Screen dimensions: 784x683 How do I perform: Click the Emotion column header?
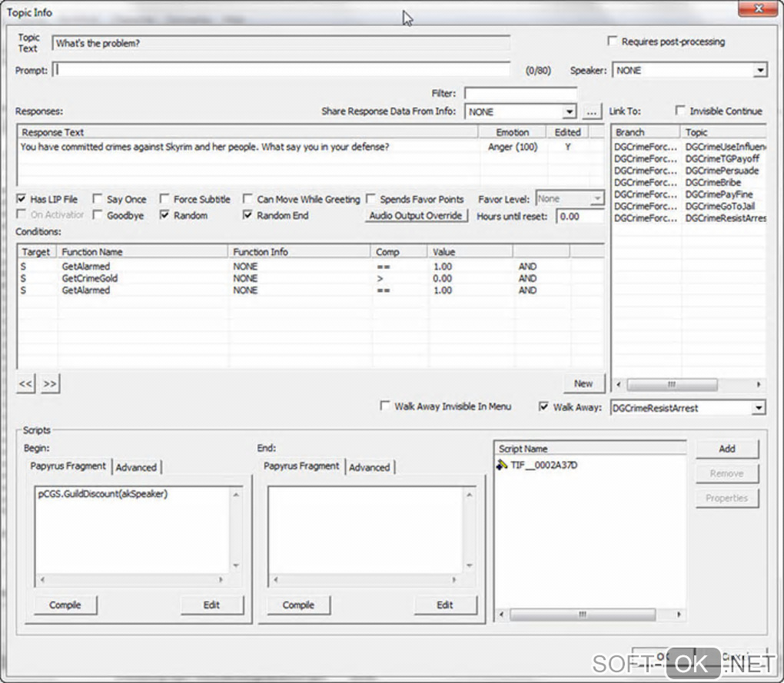pos(512,132)
